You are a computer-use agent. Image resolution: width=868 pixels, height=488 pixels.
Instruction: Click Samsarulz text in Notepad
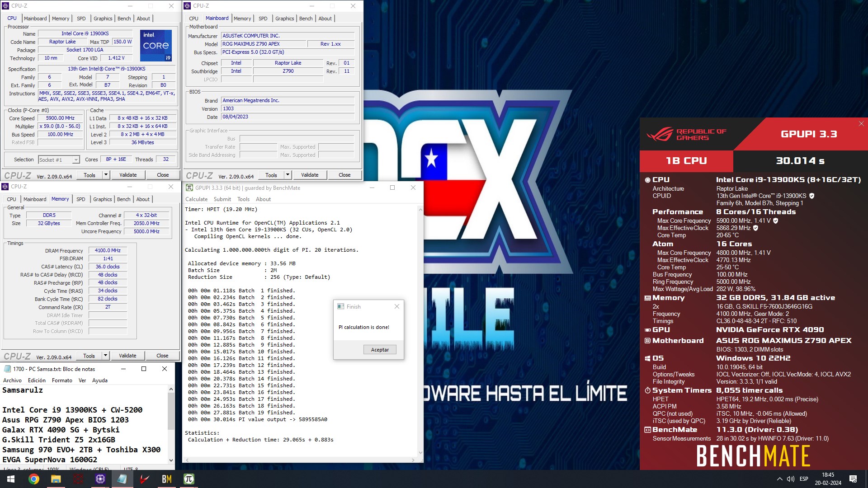pyautogui.click(x=23, y=390)
